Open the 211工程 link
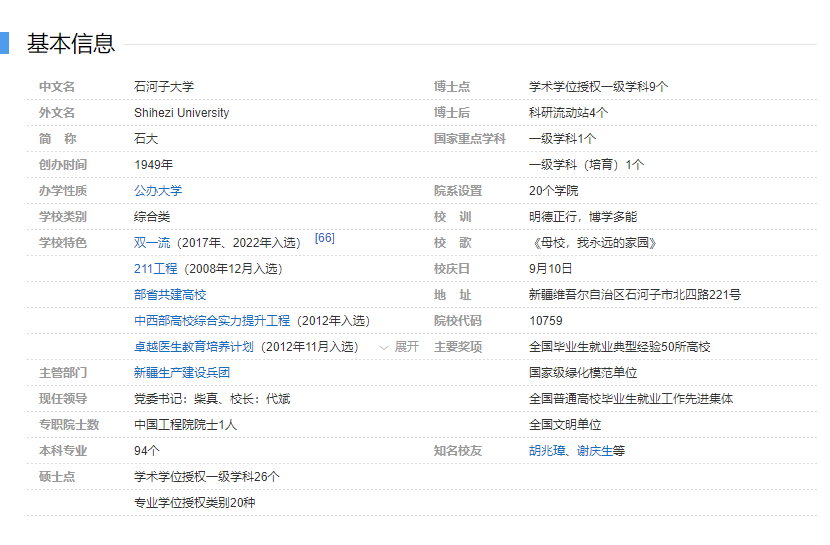Viewport: 830px width, 545px height. click(156, 269)
